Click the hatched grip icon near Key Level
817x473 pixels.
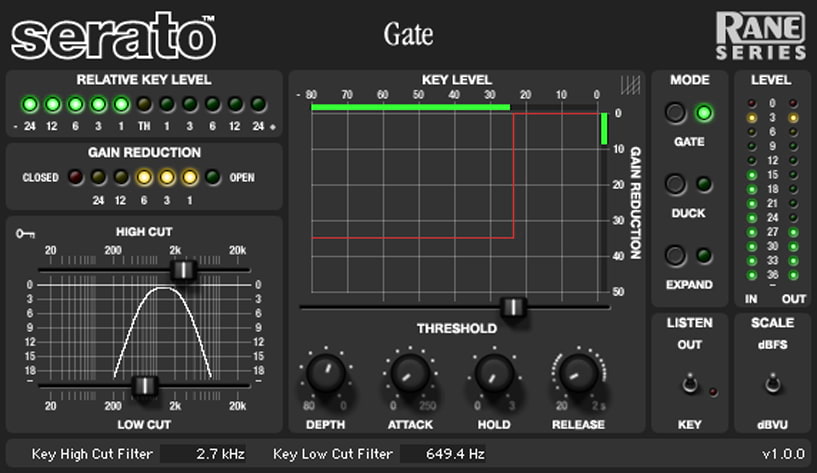tap(630, 85)
